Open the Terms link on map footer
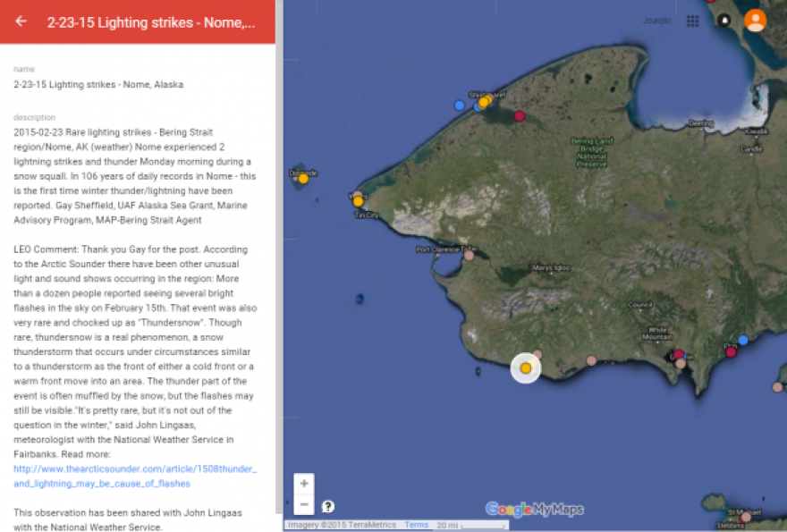This screenshot has height=532, width=787. [416, 525]
